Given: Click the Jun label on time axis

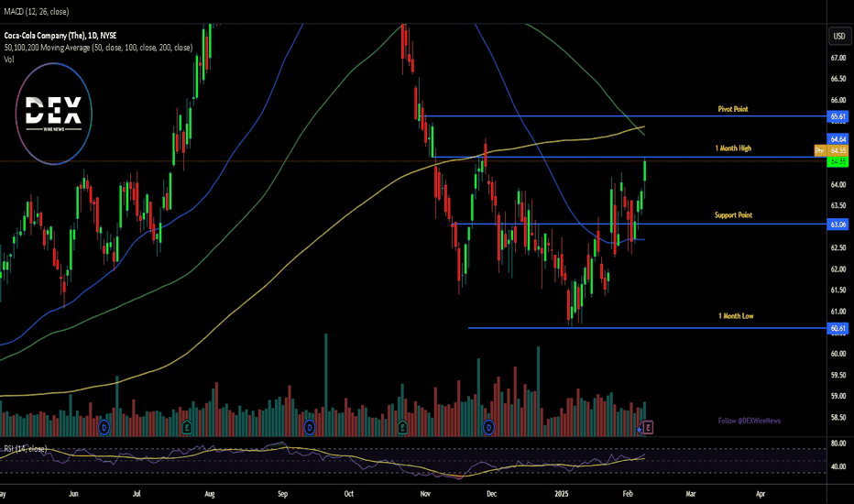Looking at the screenshot, I should (73, 494).
